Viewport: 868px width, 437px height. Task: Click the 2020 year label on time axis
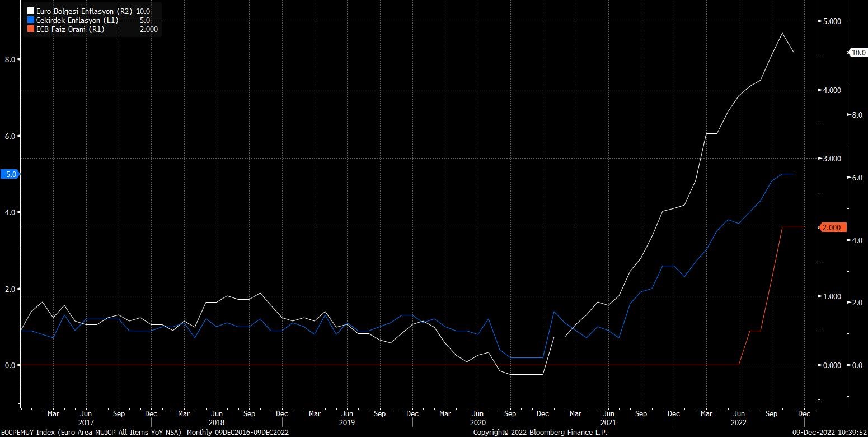(x=477, y=422)
